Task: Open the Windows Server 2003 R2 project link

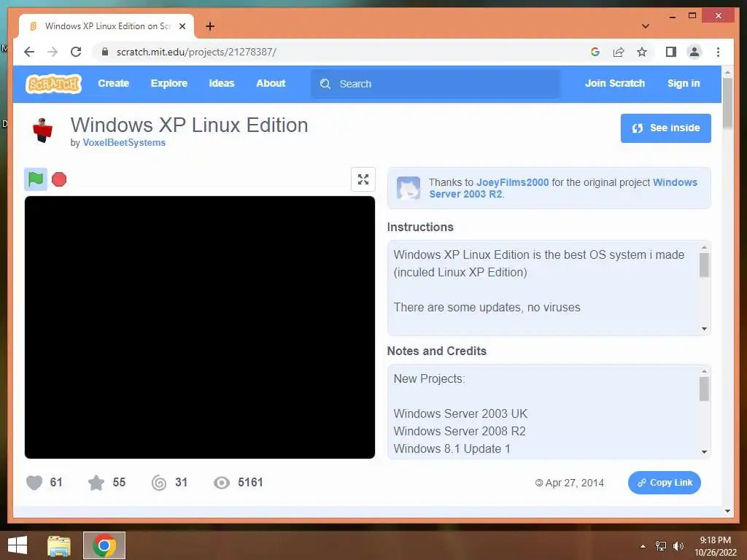Action: tap(562, 188)
